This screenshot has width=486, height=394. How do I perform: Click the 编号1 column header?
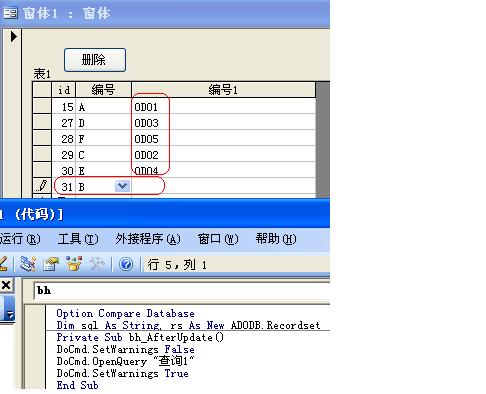[223, 90]
